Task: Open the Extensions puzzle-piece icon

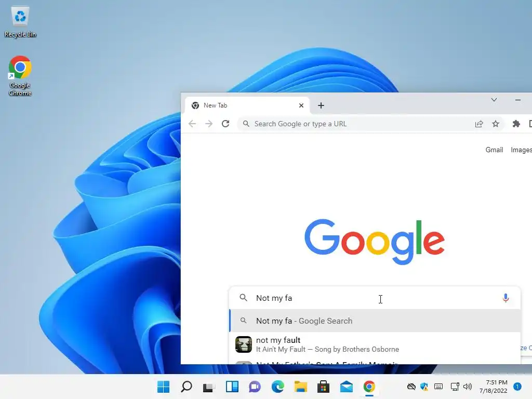Action: coord(516,124)
